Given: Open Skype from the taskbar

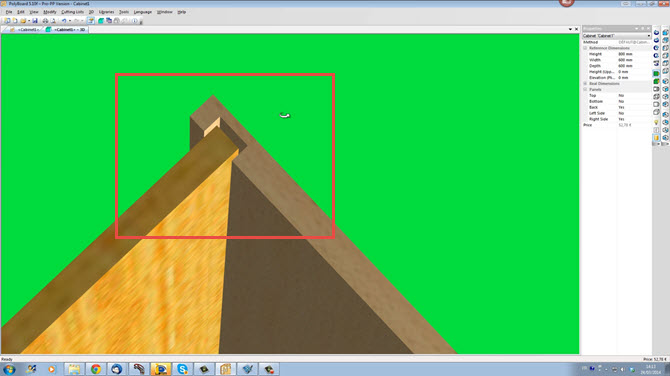Looking at the screenshot, I should tap(182, 369).
